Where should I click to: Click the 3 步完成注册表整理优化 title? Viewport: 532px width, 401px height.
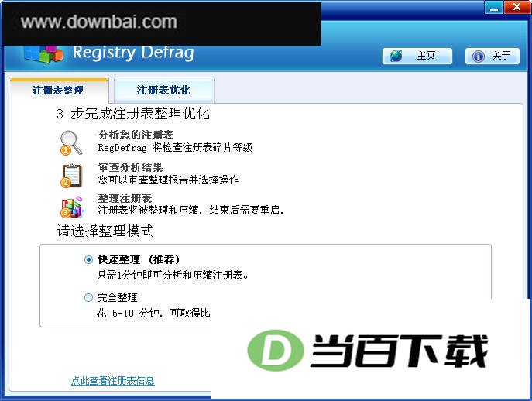[133, 114]
